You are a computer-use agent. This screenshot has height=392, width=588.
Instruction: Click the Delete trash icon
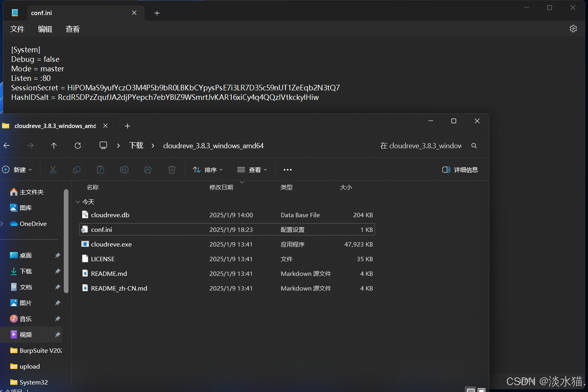tap(172, 170)
